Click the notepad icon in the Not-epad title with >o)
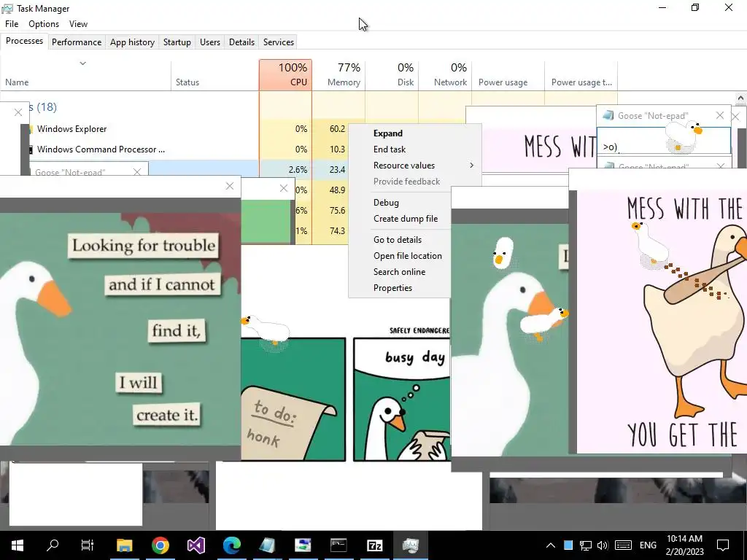 pyautogui.click(x=608, y=115)
